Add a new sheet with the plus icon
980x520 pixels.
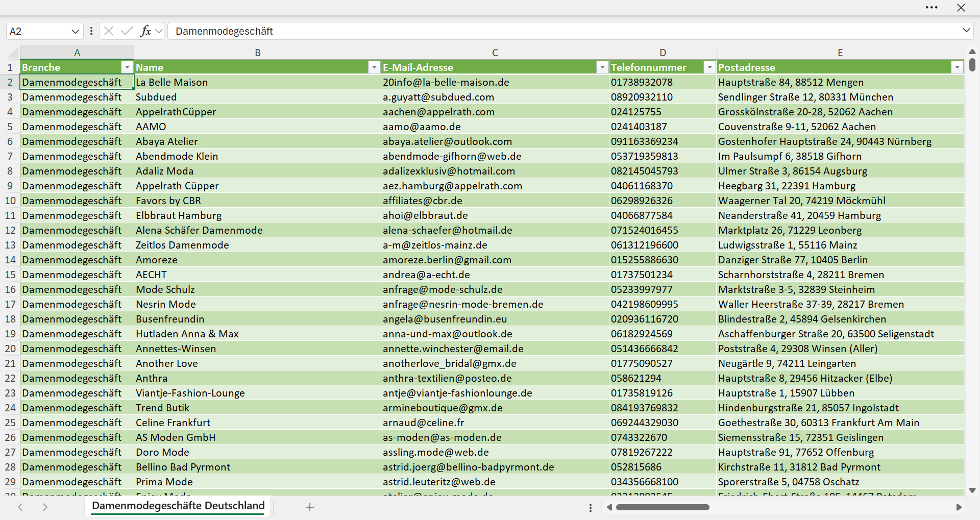pyautogui.click(x=310, y=507)
